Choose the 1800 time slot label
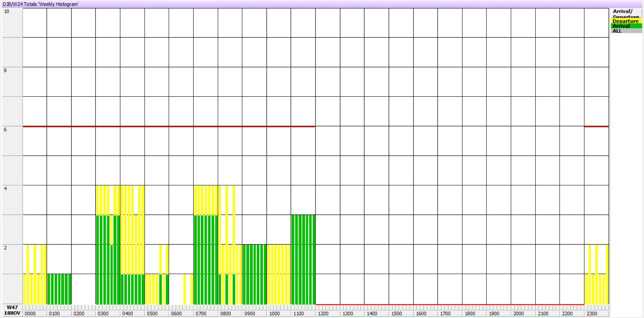644x318 pixels. [470, 314]
